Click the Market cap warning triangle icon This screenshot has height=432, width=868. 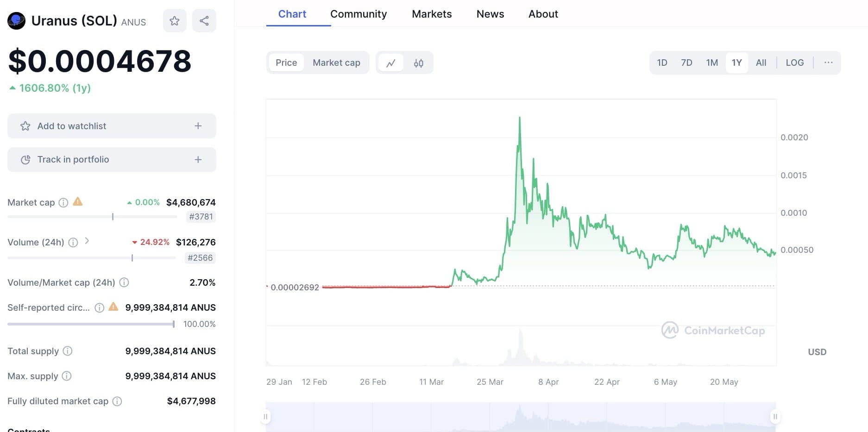pyautogui.click(x=78, y=202)
